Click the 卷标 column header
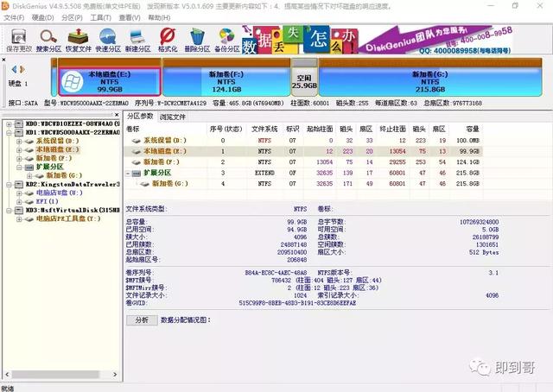Viewport: 553px width, 392px height. pyautogui.click(x=165, y=129)
